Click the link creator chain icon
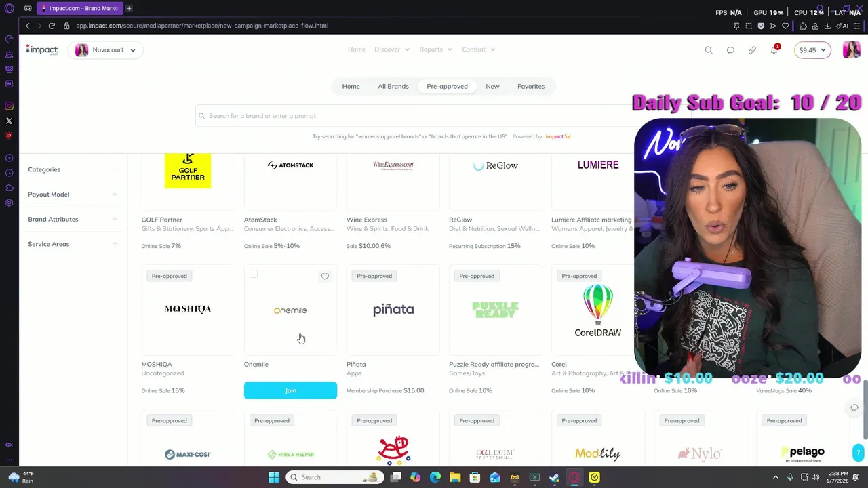This screenshot has height=488, width=868. click(x=752, y=49)
